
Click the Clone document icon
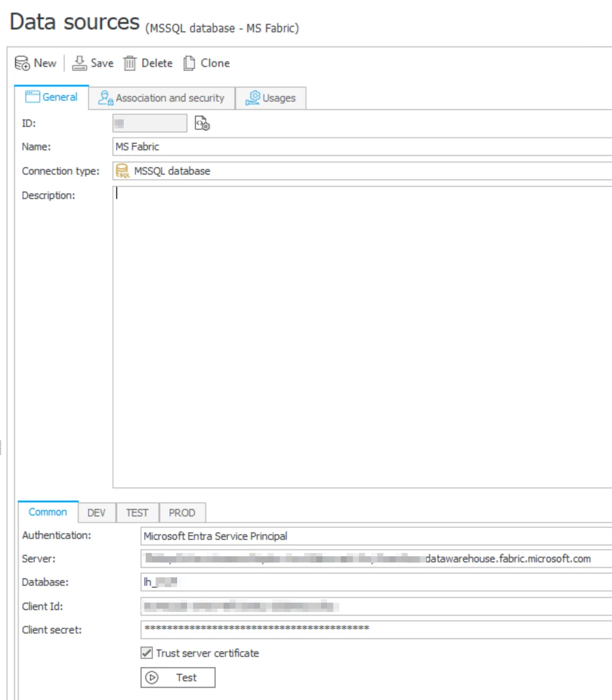[x=189, y=63]
